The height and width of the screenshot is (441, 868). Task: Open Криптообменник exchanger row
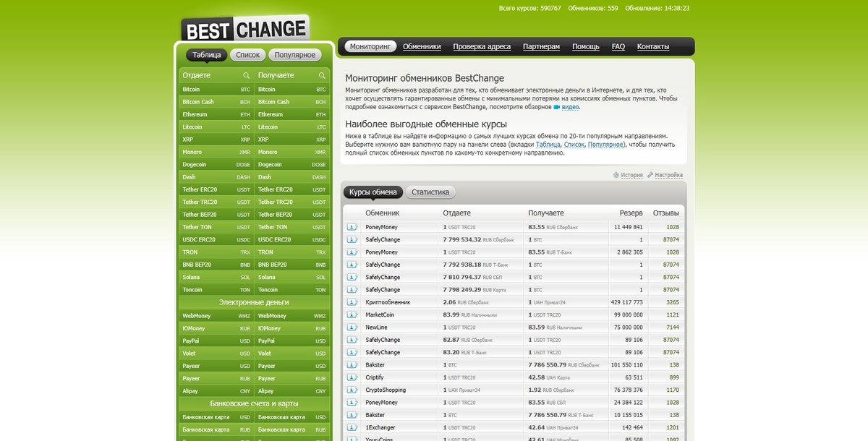pos(388,302)
